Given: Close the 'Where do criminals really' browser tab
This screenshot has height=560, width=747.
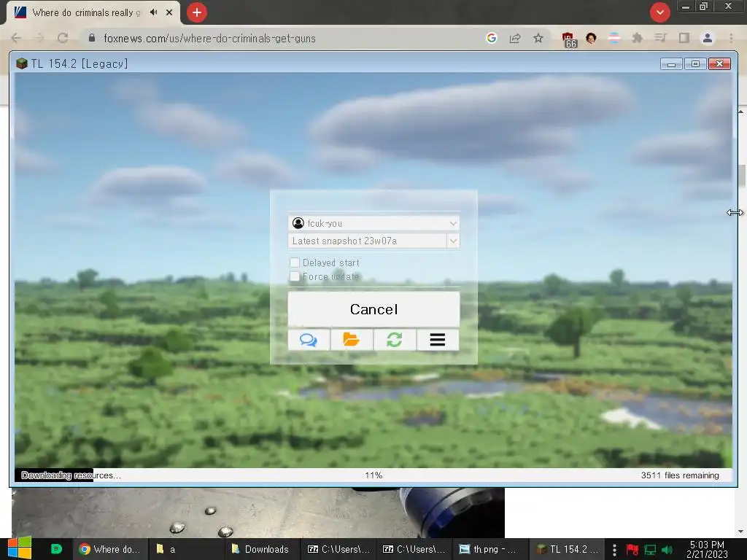Looking at the screenshot, I should pyautogui.click(x=169, y=12).
